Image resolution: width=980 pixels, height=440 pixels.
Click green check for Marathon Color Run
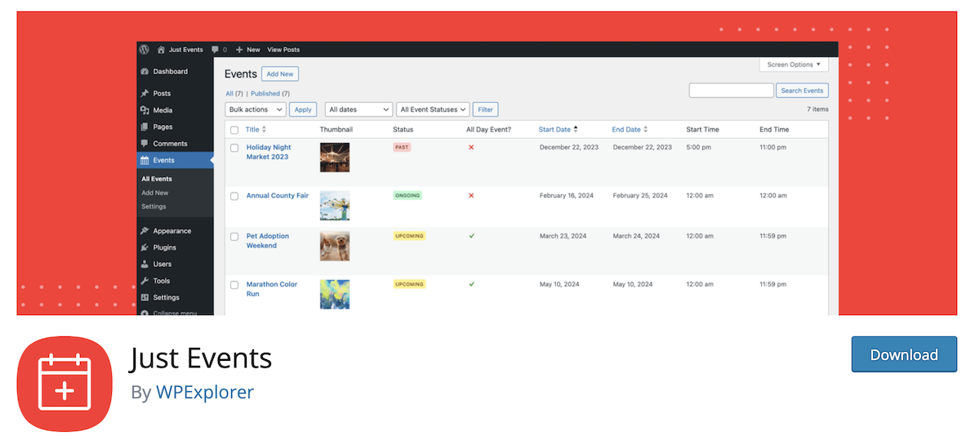point(471,284)
